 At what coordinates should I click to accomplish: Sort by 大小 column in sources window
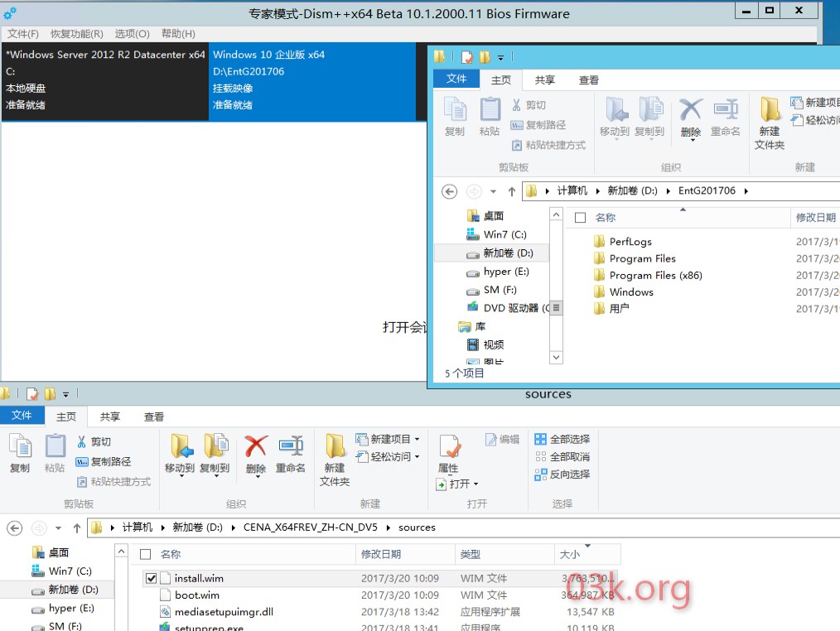(x=587, y=554)
